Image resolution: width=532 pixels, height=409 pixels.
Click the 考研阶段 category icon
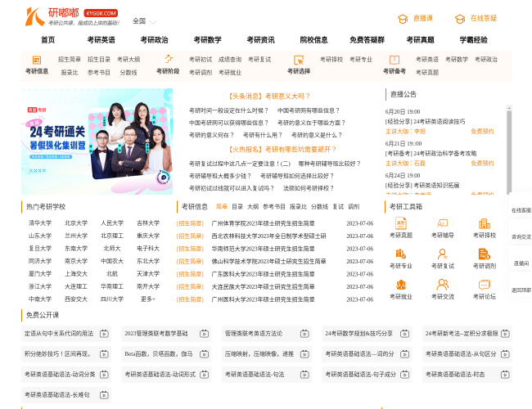click(169, 59)
